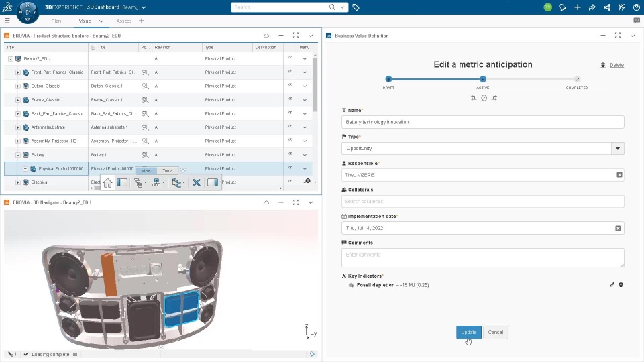Click the Cancel button
644x362 pixels.
click(x=495, y=332)
